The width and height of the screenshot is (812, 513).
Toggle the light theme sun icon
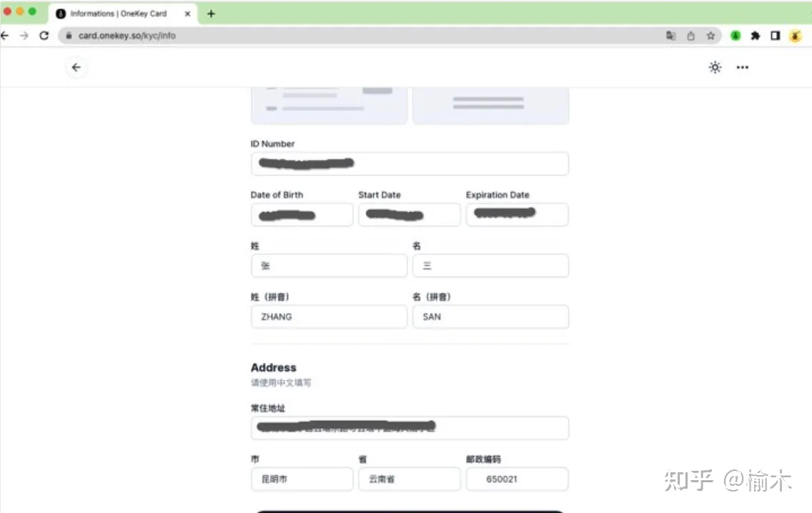pyautogui.click(x=716, y=67)
